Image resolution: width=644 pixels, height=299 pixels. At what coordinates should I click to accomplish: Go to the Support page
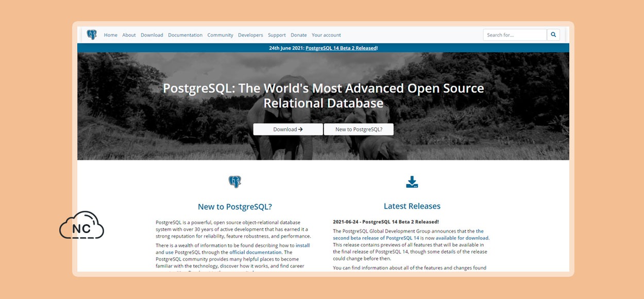point(277,35)
